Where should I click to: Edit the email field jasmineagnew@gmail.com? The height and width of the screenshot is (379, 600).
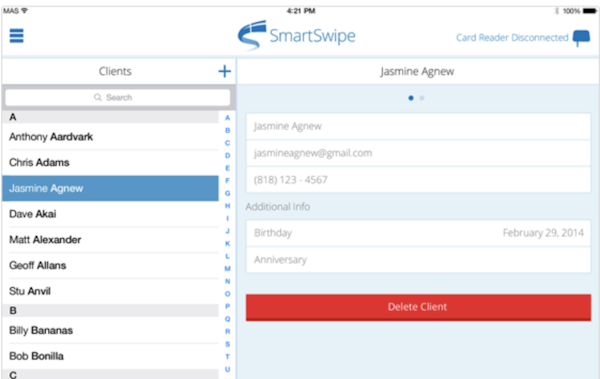(418, 153)
